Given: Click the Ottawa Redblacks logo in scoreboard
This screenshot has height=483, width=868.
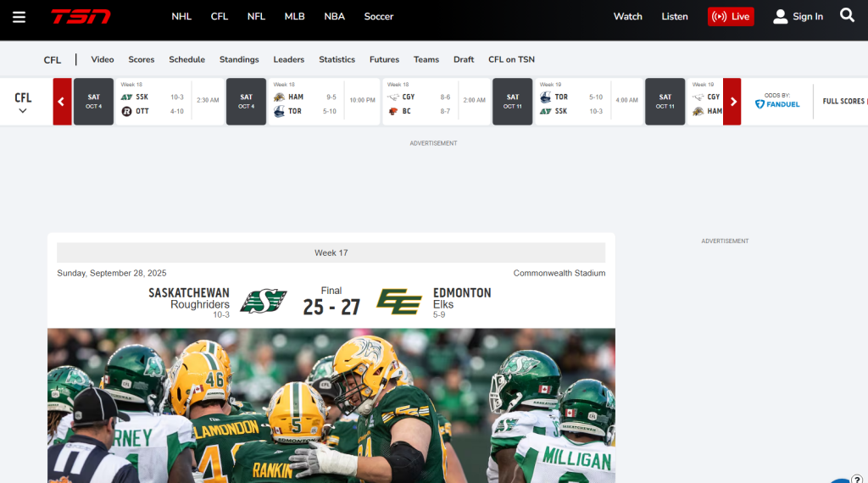Looking at the screenshot, I should pyautogui.click(x=127, y=111).
